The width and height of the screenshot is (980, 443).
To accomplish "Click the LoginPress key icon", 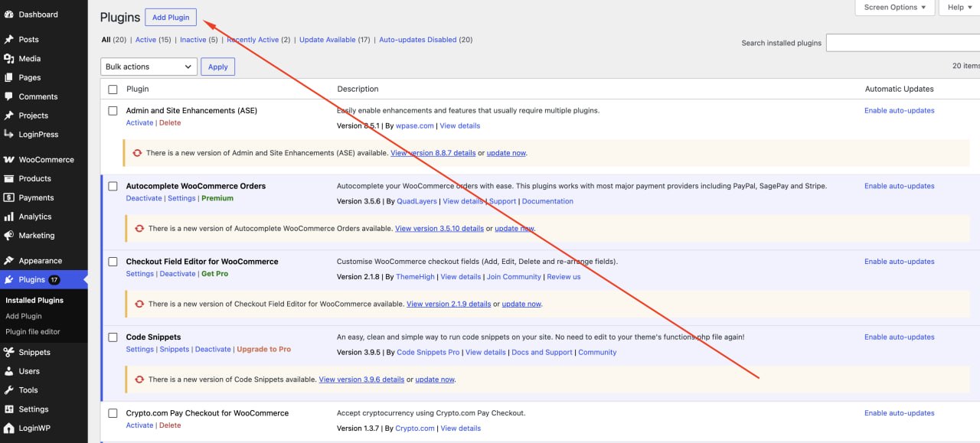I will (9, 135).
